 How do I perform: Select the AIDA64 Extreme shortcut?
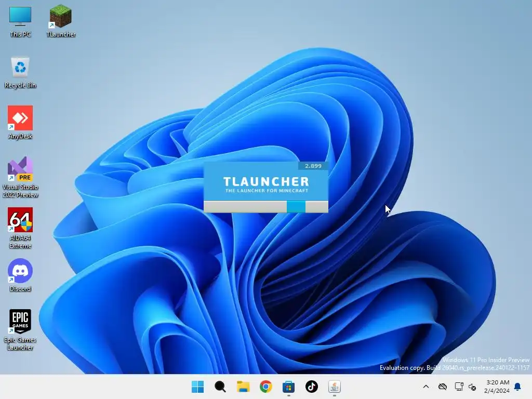20,228
